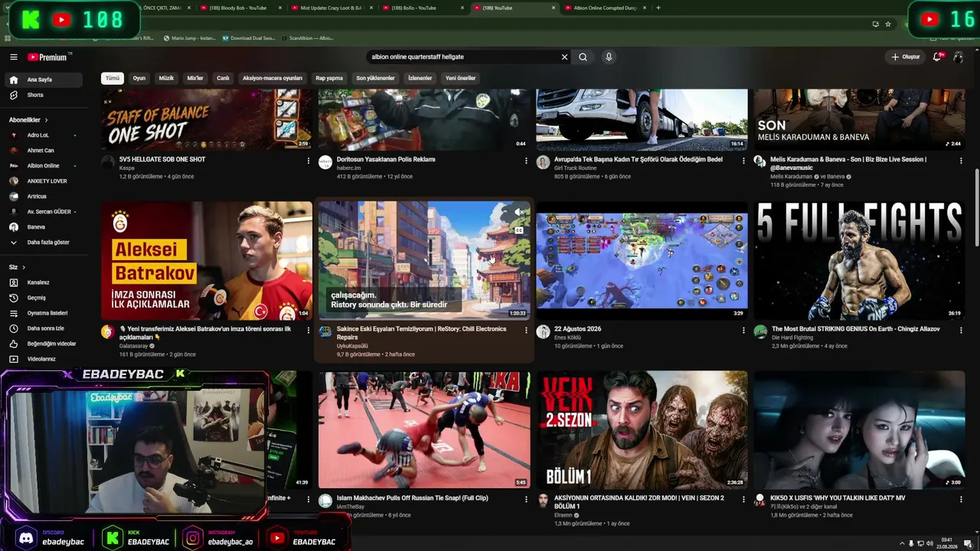Select the Mix'ler filter chip
This screenshot has width=980, height=551.
[195, 78]
